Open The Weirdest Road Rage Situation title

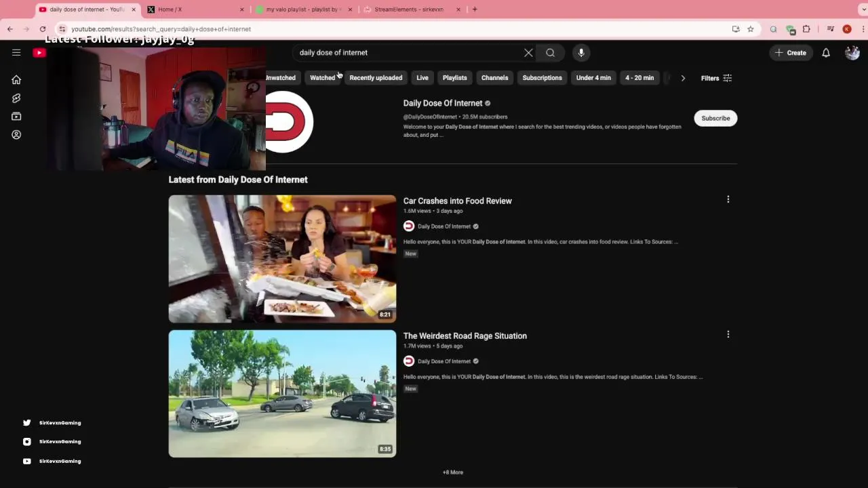coord(465,335)
